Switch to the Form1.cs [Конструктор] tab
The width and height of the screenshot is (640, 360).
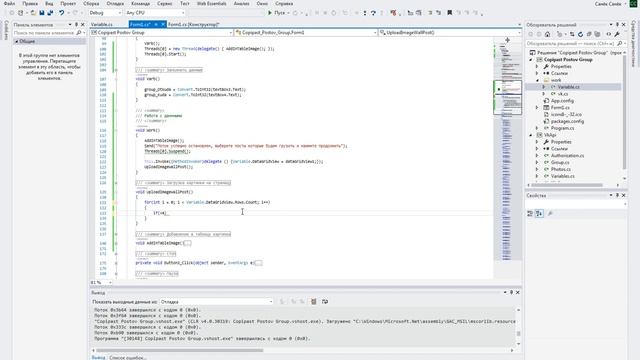(x=193, y=24)
